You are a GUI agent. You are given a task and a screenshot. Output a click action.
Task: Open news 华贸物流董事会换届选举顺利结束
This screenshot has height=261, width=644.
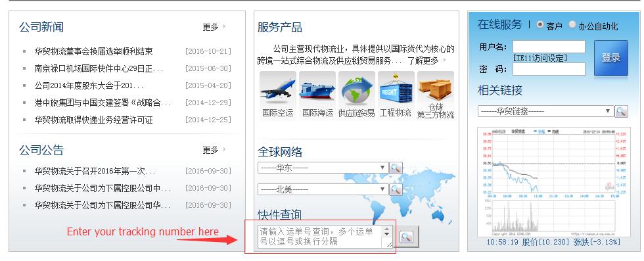click(x=93, y=51)
